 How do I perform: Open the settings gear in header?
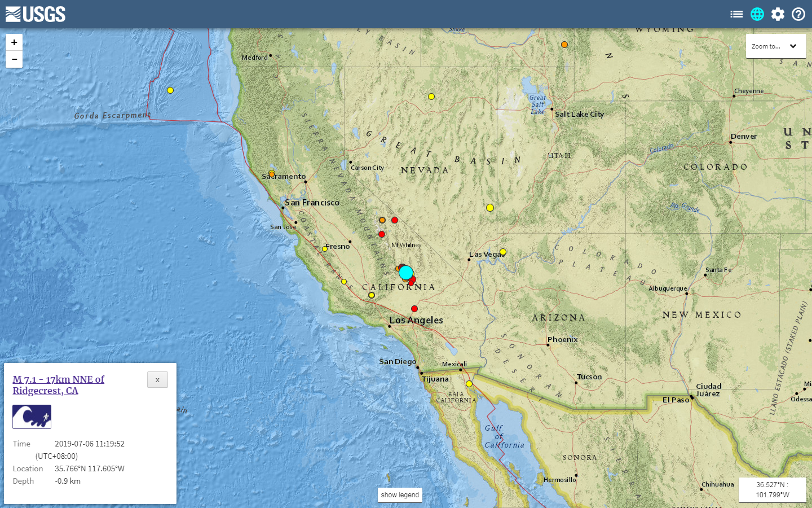[778, 14]
